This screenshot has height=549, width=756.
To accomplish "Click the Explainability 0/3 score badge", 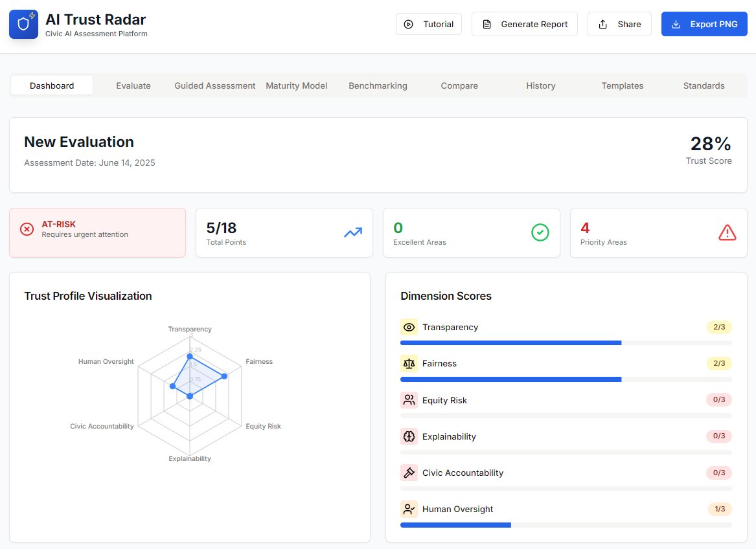I will coord(719,436).
